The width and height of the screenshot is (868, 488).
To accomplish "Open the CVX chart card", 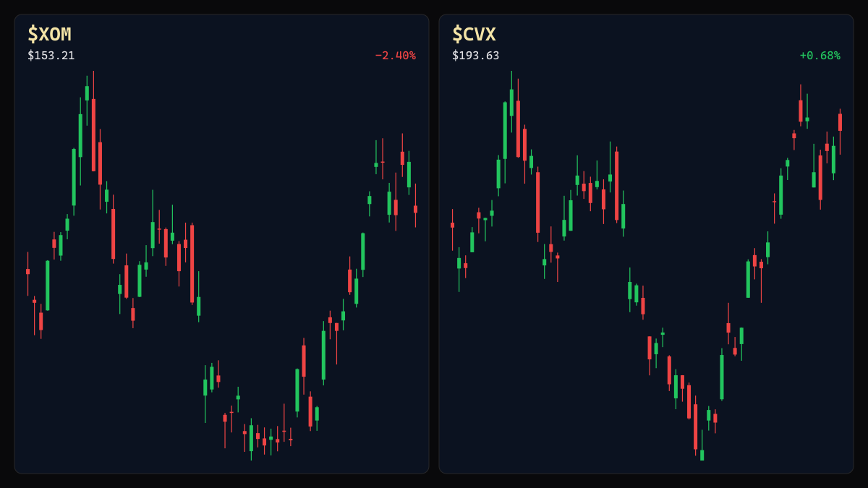I will [646, 244].
